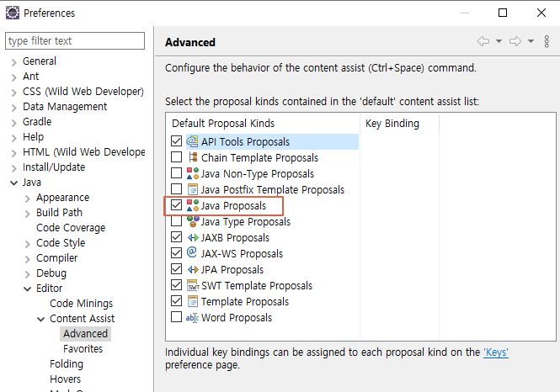
Task: Click the Key Binding column header
Action: click(392, 124)
